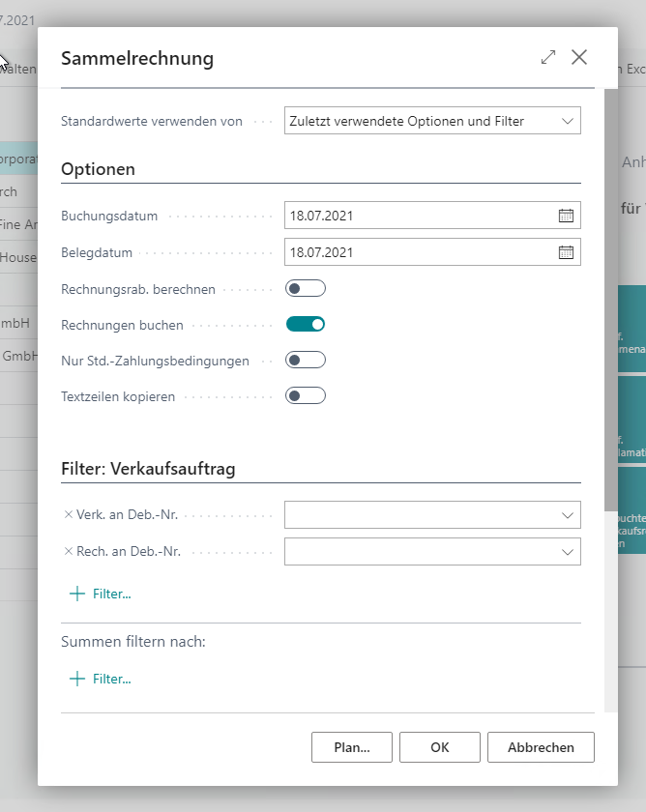Image resolution: width=646 pixels, height=812 pixels.
Task: Toggle Nur Std.-Zahlungsbedingungen option
Action: tap(306, 360)
